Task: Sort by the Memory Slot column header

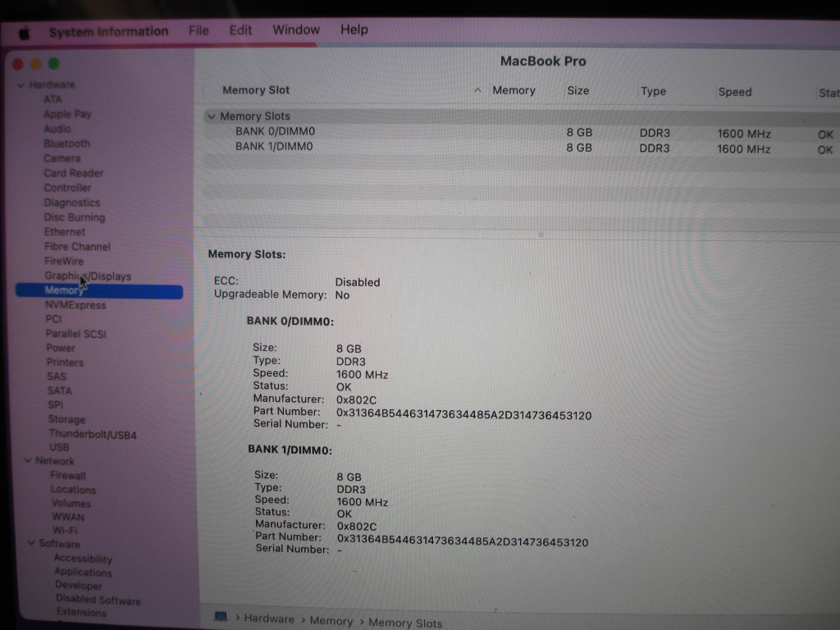Action: (256, 90)
